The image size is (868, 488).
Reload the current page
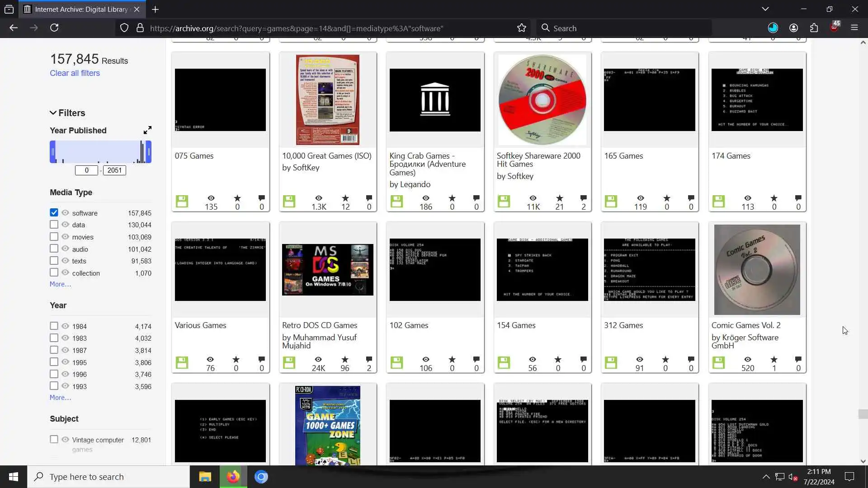point(54,28)
